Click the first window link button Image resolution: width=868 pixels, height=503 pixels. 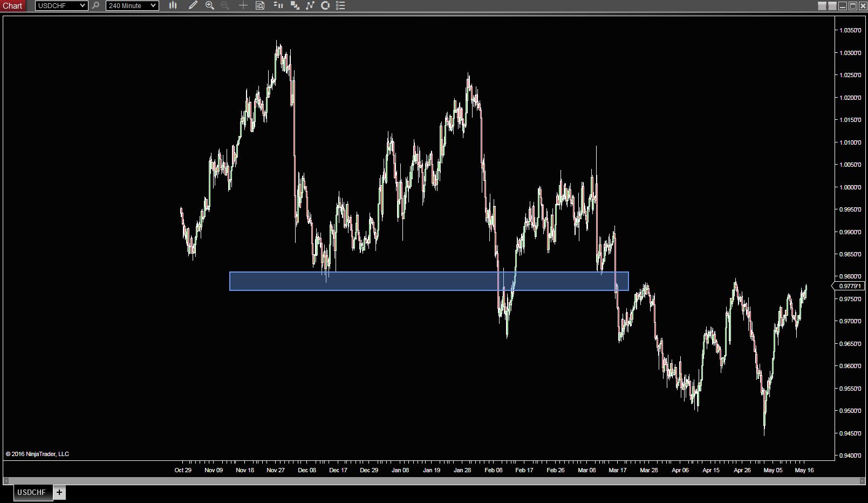point(822,5)
